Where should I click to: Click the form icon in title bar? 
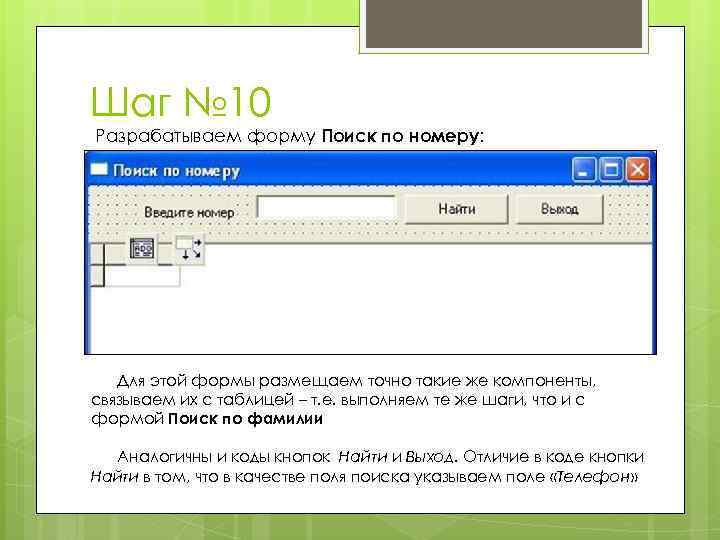point(99,169)
